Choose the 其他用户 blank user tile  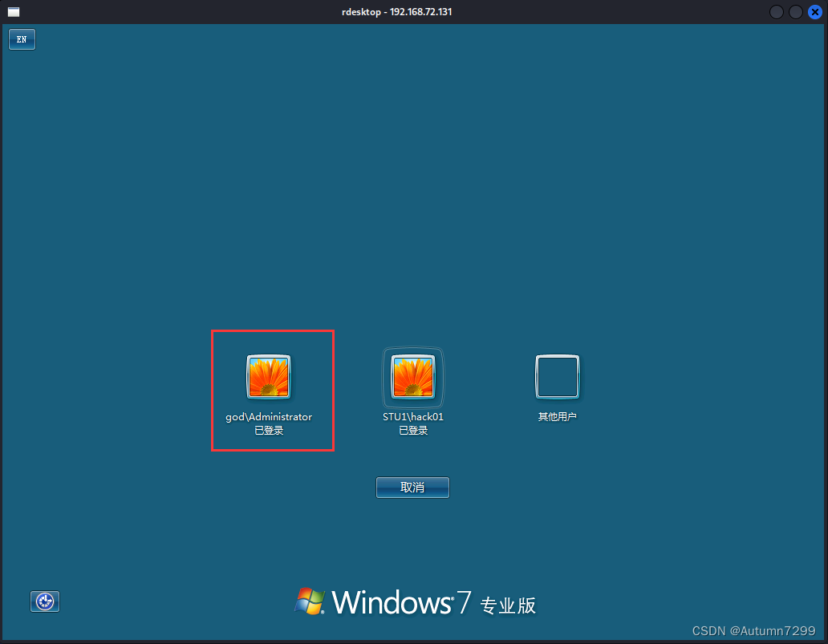557,377
